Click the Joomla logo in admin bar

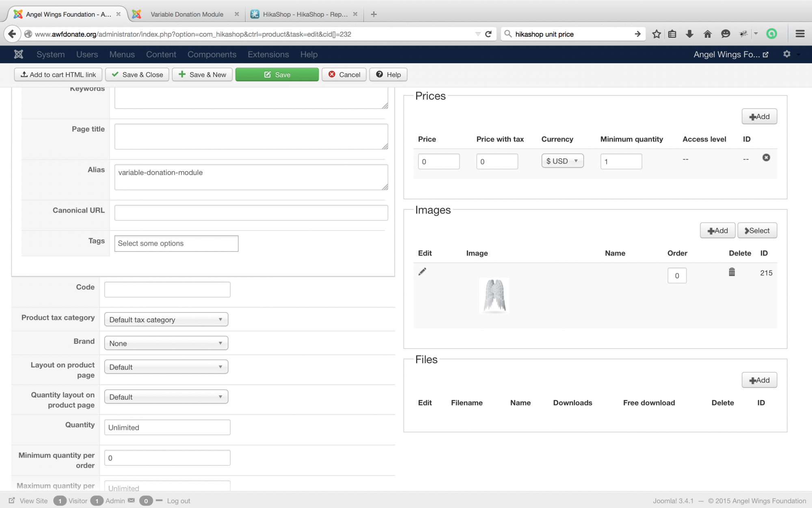tap(19, 54)
